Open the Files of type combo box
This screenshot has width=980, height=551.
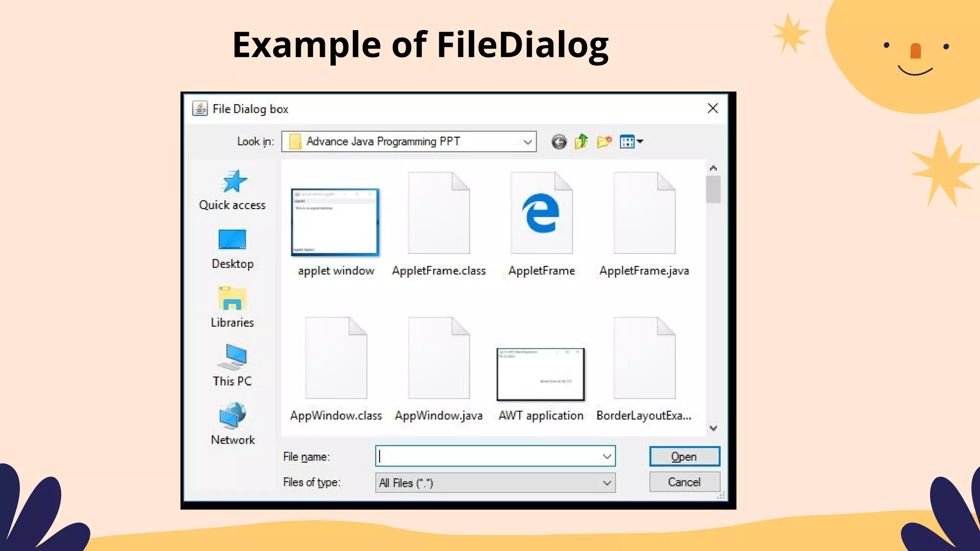click(495, 483)
